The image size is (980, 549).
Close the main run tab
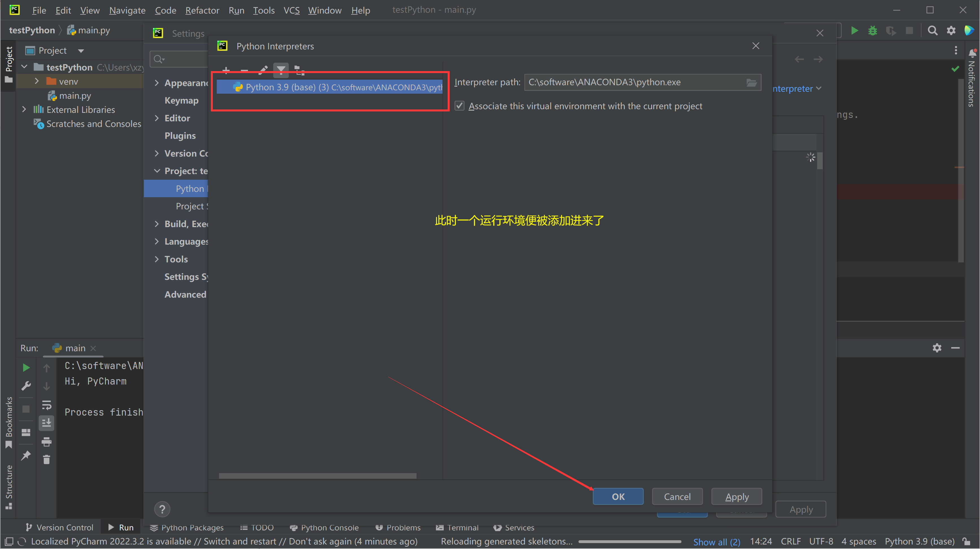(93, 348)
